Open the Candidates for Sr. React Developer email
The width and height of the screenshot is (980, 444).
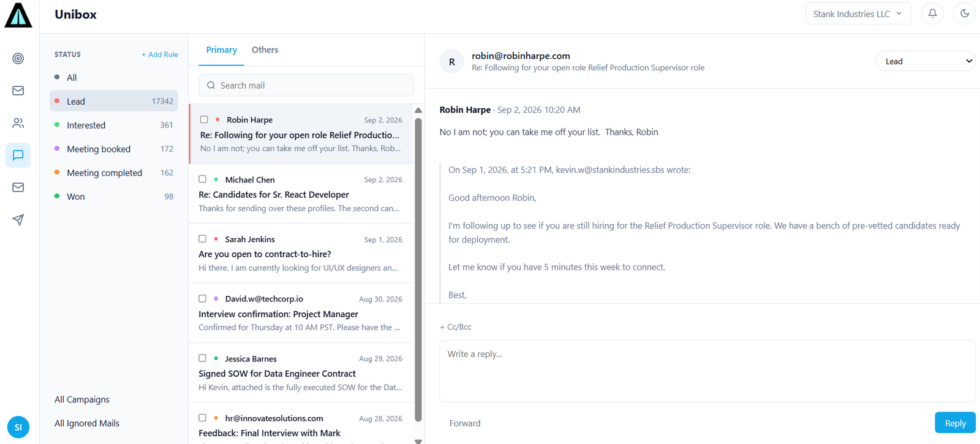[x=301, y=194]
